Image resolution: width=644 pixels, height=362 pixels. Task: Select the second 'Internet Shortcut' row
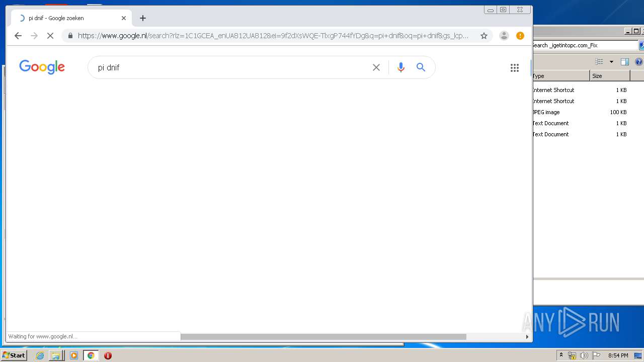click(x=580, y=101)
